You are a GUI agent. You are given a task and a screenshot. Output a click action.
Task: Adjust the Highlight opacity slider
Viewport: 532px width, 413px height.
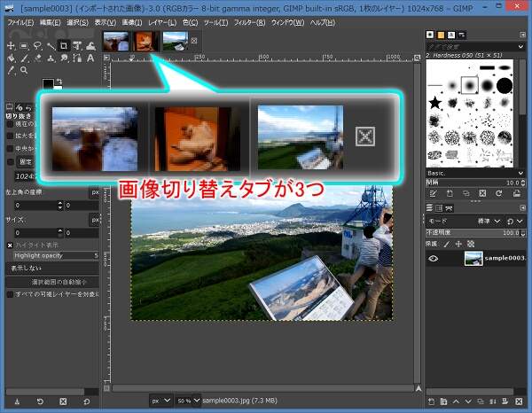coord(50,255)
